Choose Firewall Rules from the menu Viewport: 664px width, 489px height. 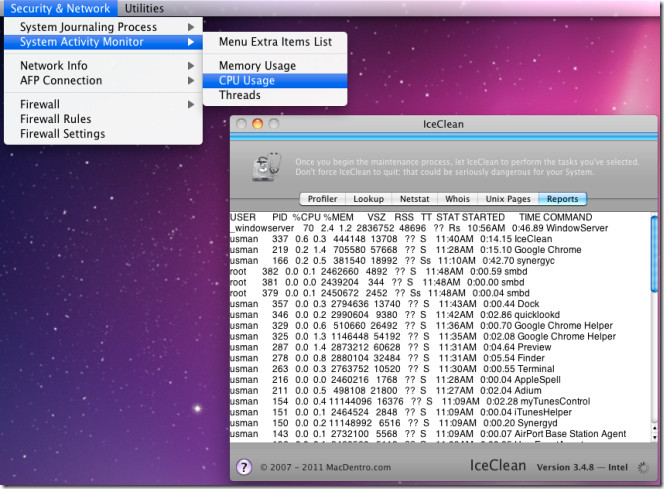103,119
